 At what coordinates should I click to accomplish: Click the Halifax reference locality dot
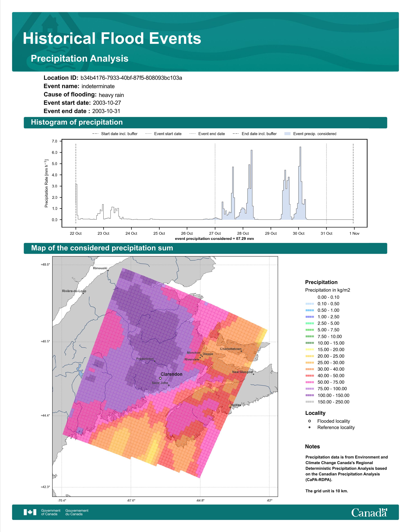230,407
